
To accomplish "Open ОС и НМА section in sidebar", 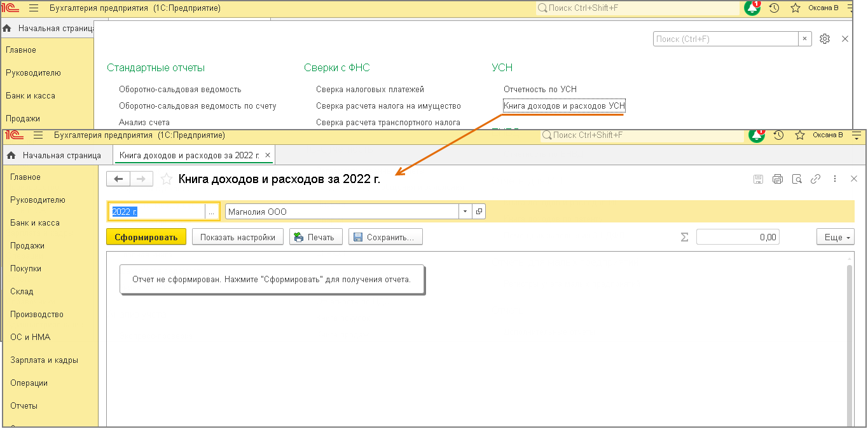I will (x=30, y=337).
